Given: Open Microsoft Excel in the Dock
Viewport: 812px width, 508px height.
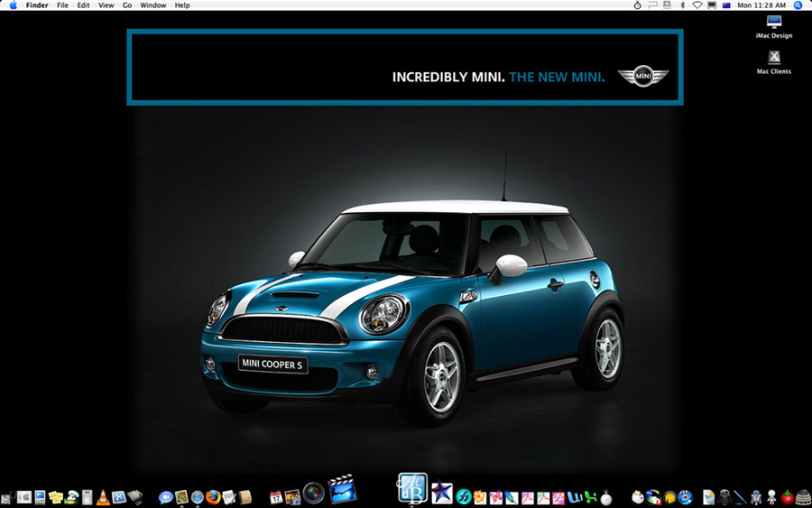Looking at the screenshot, I should point(590,497).
